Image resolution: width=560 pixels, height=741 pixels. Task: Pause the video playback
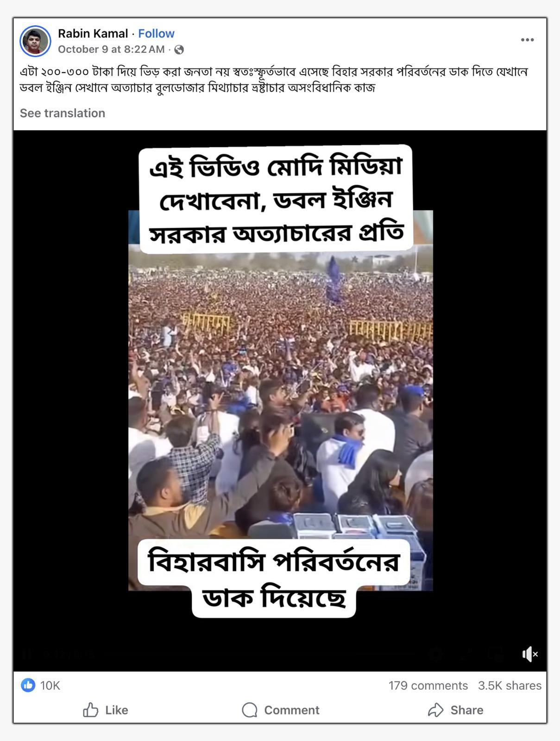[27, 654]
